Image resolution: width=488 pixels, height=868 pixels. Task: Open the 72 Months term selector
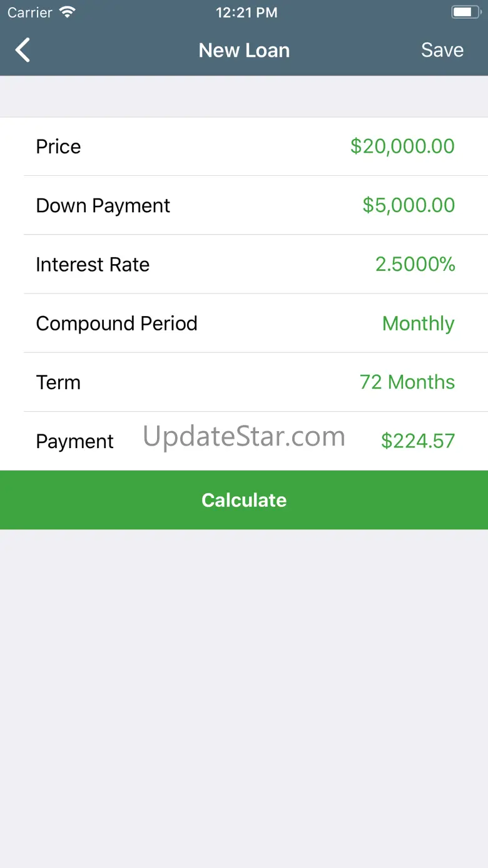point(407,382)
